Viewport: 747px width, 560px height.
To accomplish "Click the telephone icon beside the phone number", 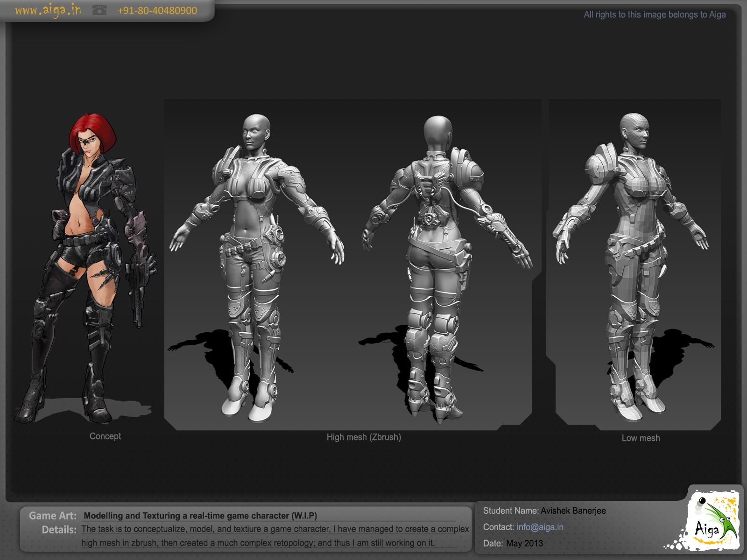I will click(x=99, y=10).
